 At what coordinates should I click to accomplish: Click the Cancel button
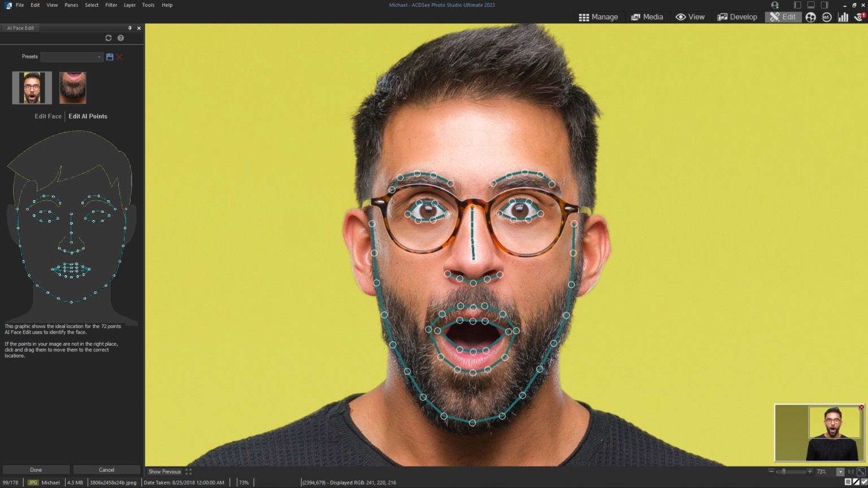(x=107, y=469)
